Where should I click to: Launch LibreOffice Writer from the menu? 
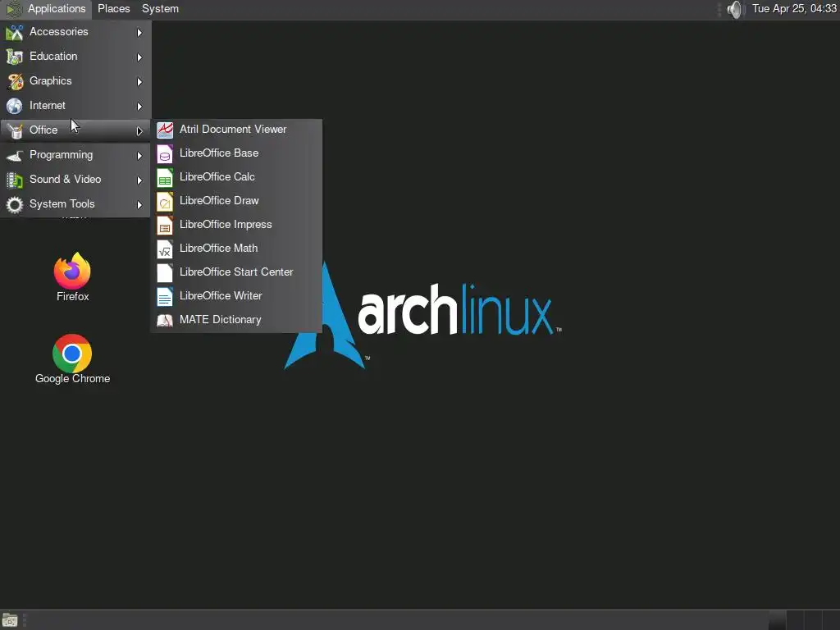tap(236, 296)
